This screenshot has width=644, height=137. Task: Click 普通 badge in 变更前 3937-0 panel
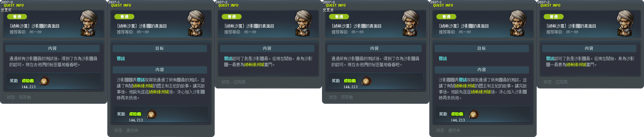tap(17, 17)
